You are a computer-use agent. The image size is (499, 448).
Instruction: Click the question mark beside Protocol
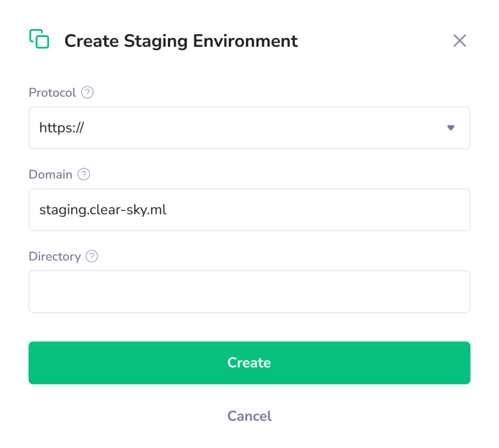click(88, 92)
